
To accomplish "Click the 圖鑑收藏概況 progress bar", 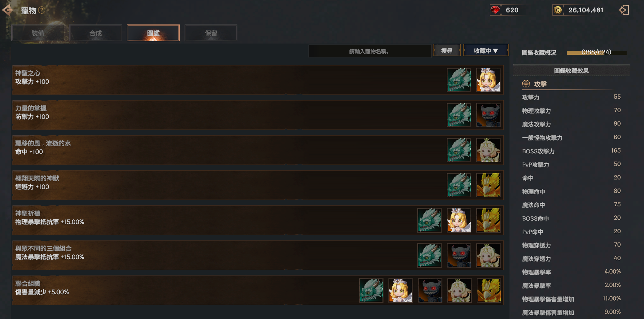I will (x=596, y=52).
